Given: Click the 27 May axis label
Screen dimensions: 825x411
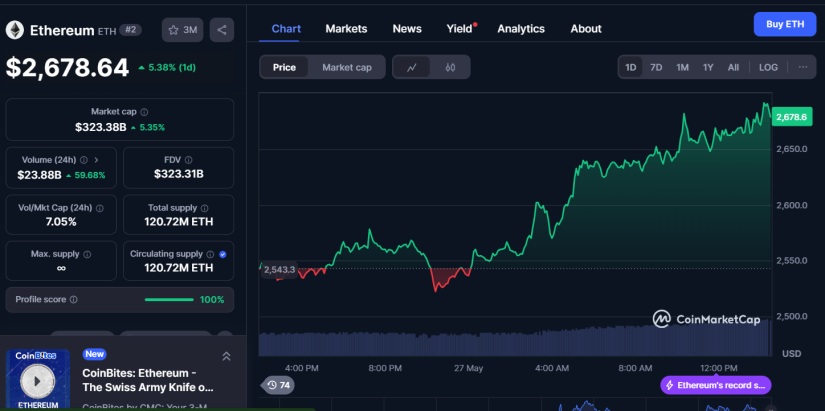Looking at the screenshot, I should [468, 368].
